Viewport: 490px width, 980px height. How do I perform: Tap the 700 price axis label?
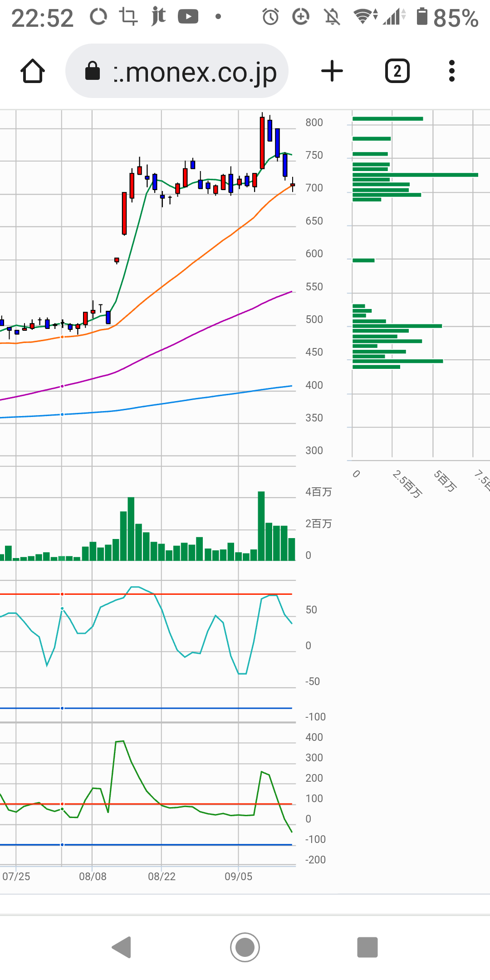pyautogui.click(x=314, y=188)
